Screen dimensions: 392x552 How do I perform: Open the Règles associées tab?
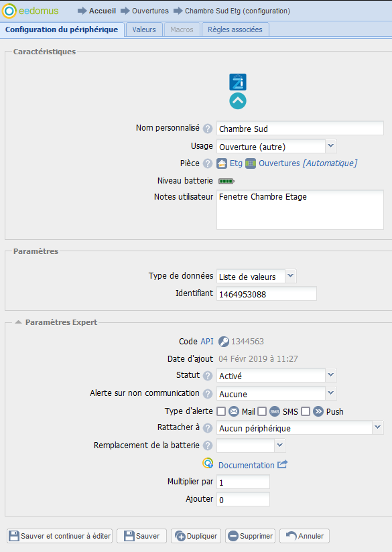[x=235, y=29]
